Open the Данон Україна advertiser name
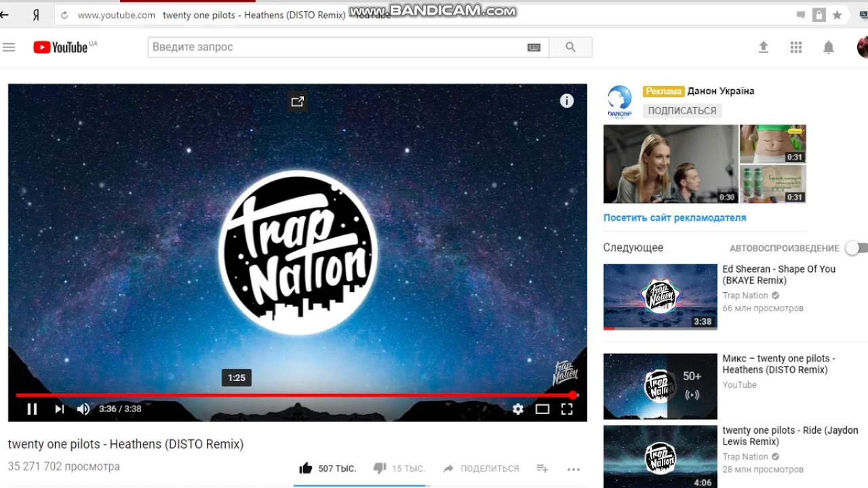 pos(721,91)
